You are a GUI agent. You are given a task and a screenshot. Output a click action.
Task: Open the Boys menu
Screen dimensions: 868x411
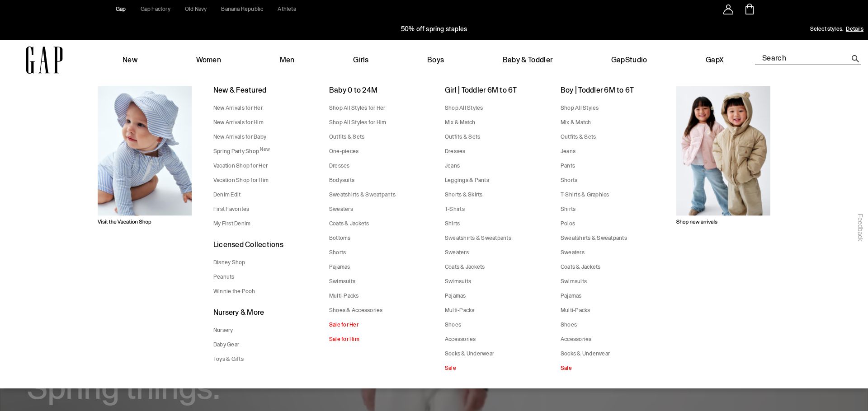point(435,60)
